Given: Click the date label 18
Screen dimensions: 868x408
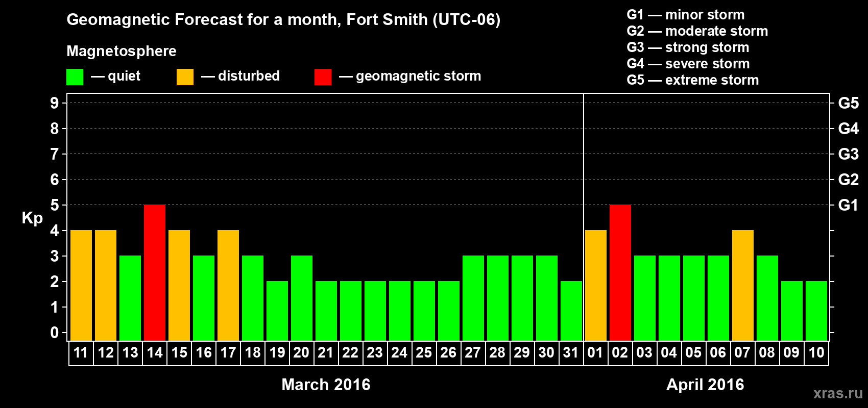Looking at the screenshot, I should (253, 352).
